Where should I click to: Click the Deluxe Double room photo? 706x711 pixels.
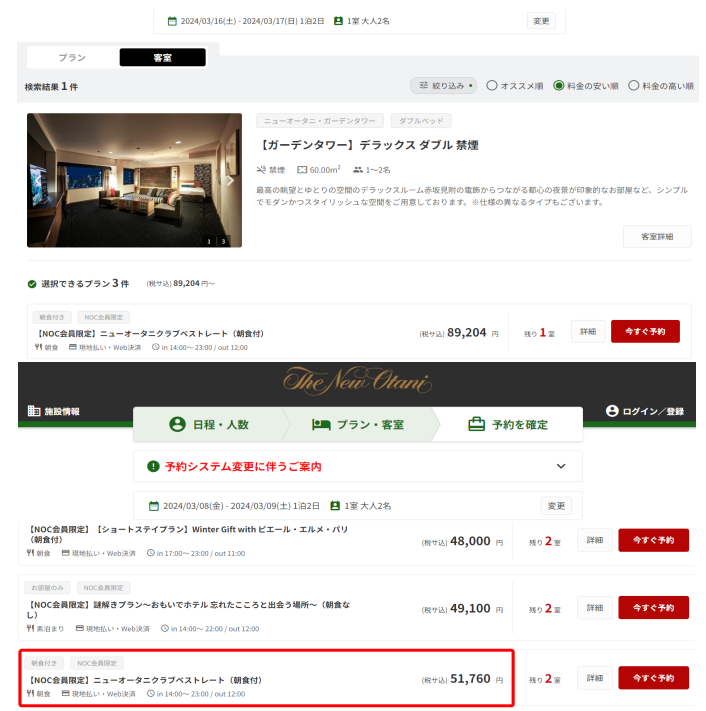tap(134, 180)
